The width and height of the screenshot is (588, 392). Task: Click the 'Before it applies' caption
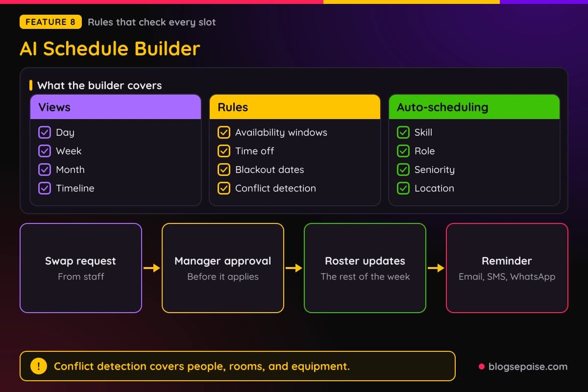coord(223,276)
